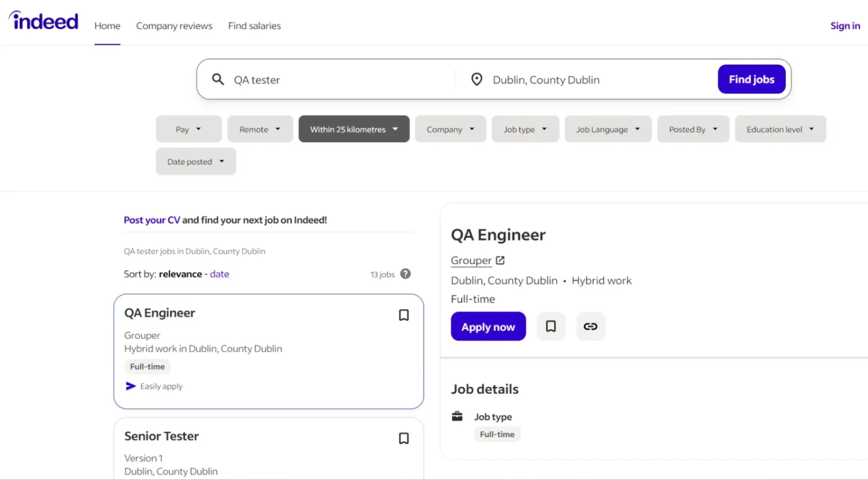
Task: Sort results by date
Action: (219, 274)
